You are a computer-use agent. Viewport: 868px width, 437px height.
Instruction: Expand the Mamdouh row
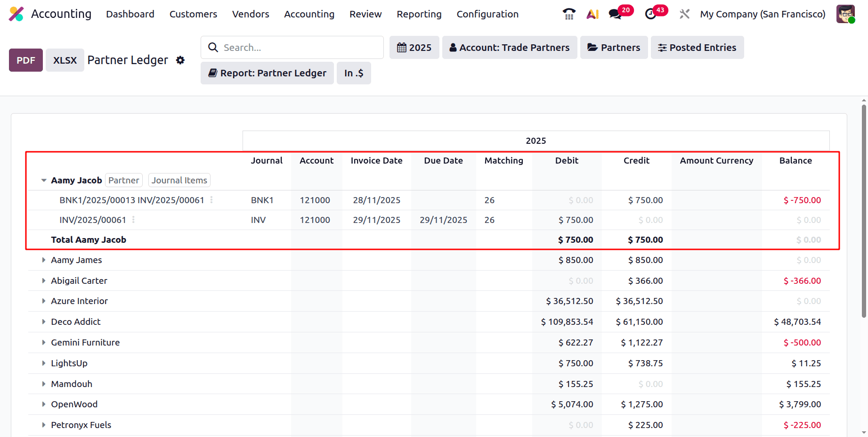(x=44, y=384)
